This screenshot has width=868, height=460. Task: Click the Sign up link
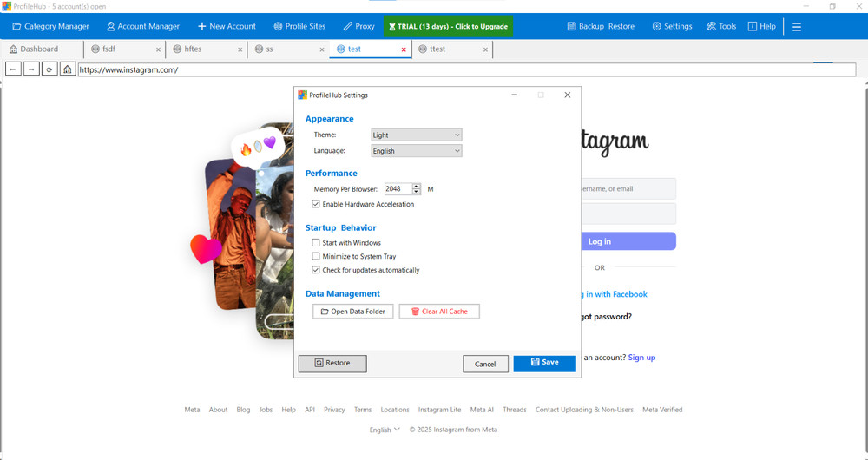[641, 358]
